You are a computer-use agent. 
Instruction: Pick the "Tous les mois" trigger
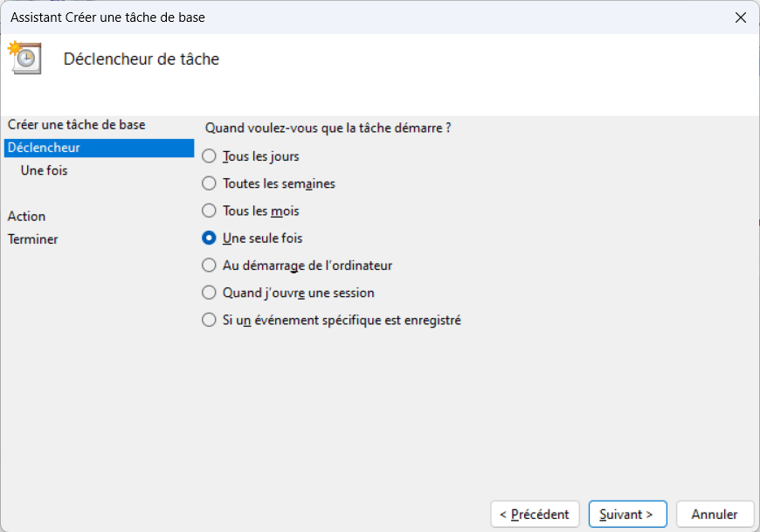point(209,211)
